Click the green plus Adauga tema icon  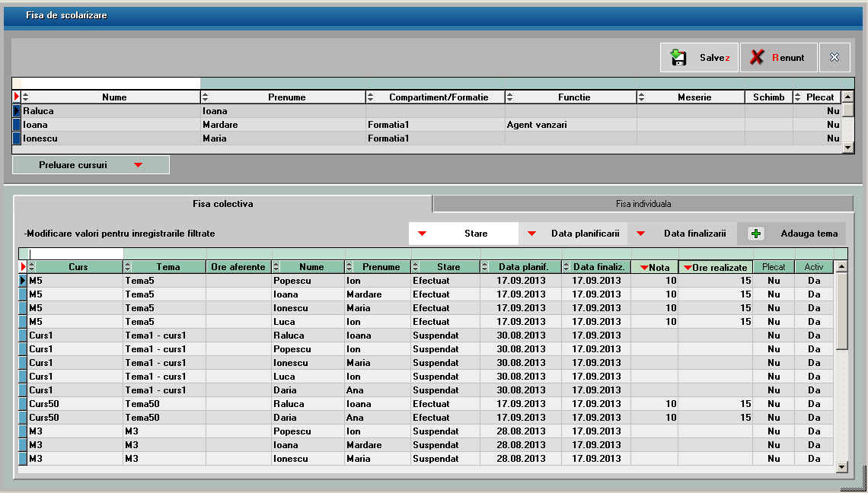click(756, 234)
